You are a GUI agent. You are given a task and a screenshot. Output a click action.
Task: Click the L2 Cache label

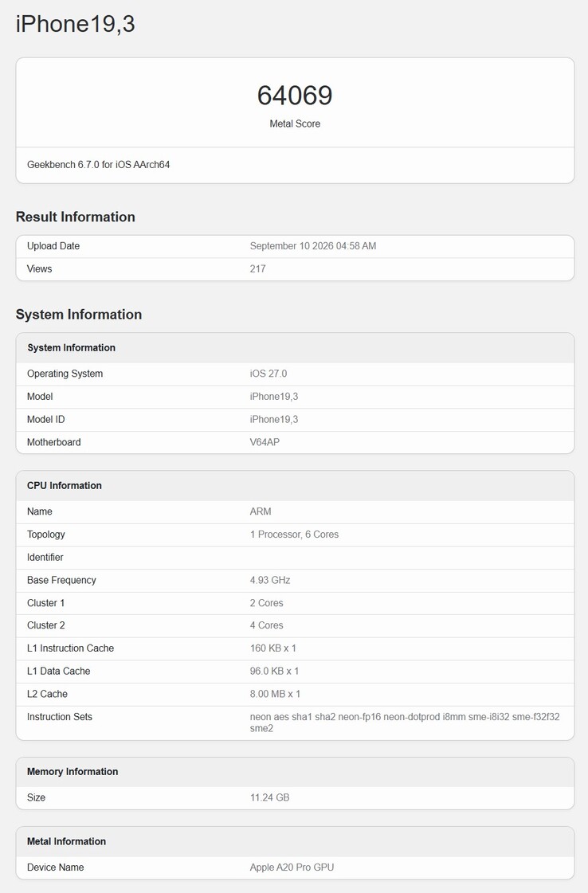pyautogui.click(x=47, y=694)
